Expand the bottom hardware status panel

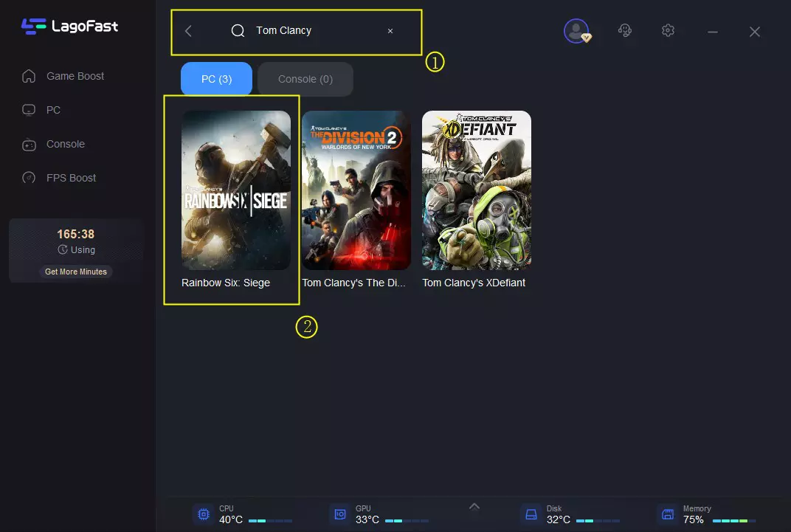click(474, 506)
